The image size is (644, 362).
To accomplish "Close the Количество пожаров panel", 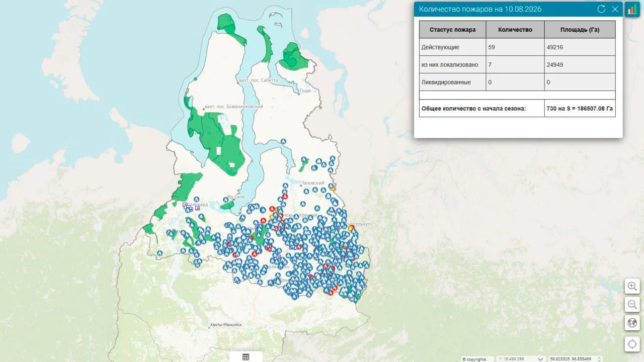I will (x=615, y=9).
